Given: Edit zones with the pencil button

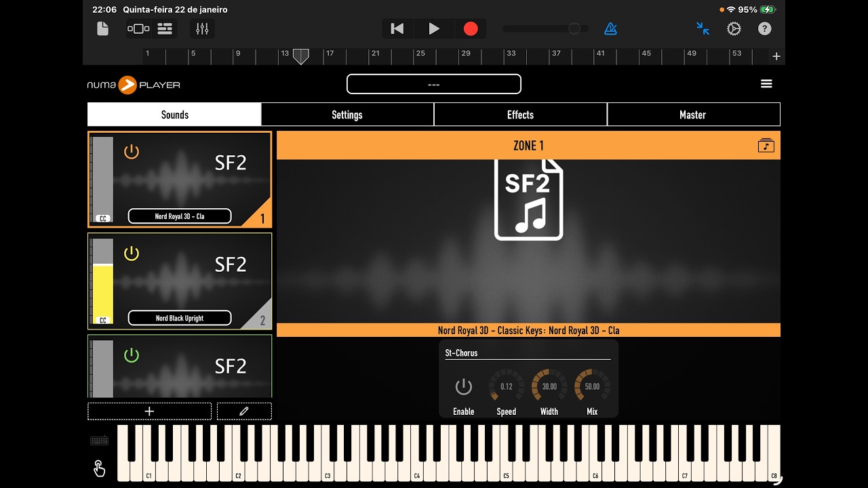Looking at the screenshot, I should click(x=244, y=411).
